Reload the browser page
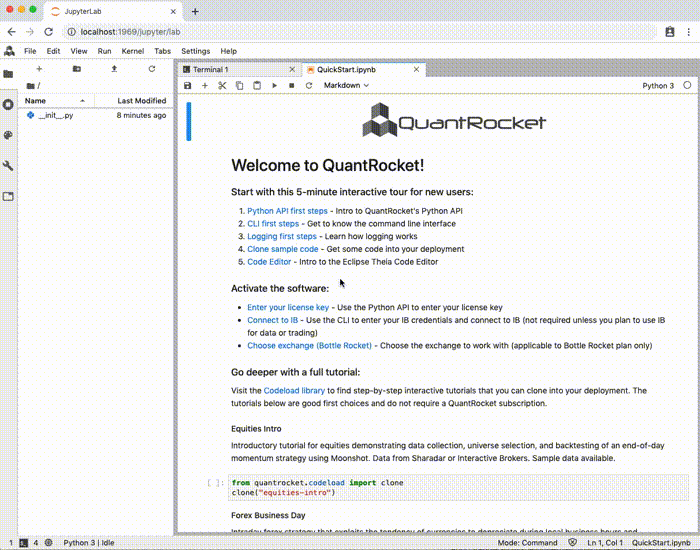Viewport: 700px width, 550px height. pyautogui.click(x=49, y=32)
